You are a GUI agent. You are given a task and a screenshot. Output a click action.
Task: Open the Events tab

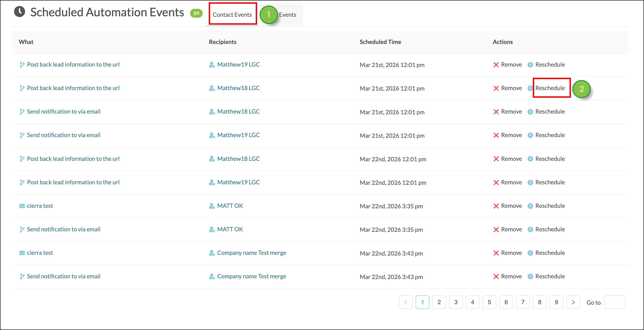click(x=288, y=15)
